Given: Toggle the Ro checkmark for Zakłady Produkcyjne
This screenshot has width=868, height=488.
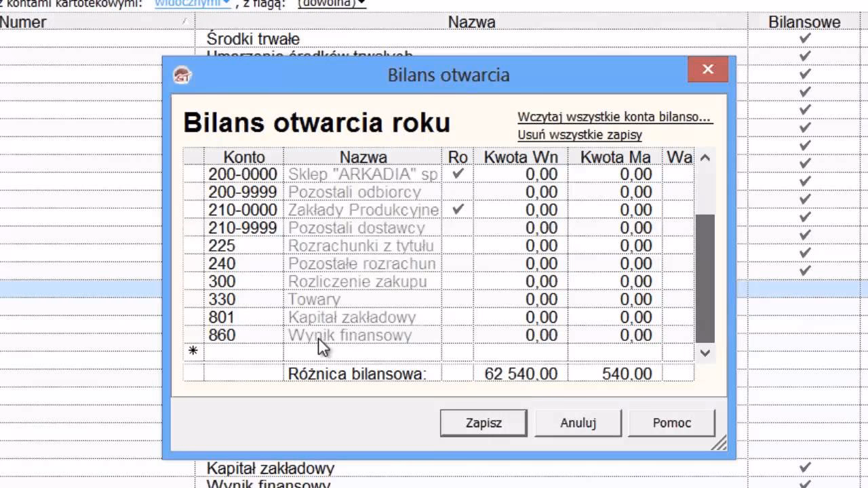Looking at the screenshot, I should click(x=457, y=209).
